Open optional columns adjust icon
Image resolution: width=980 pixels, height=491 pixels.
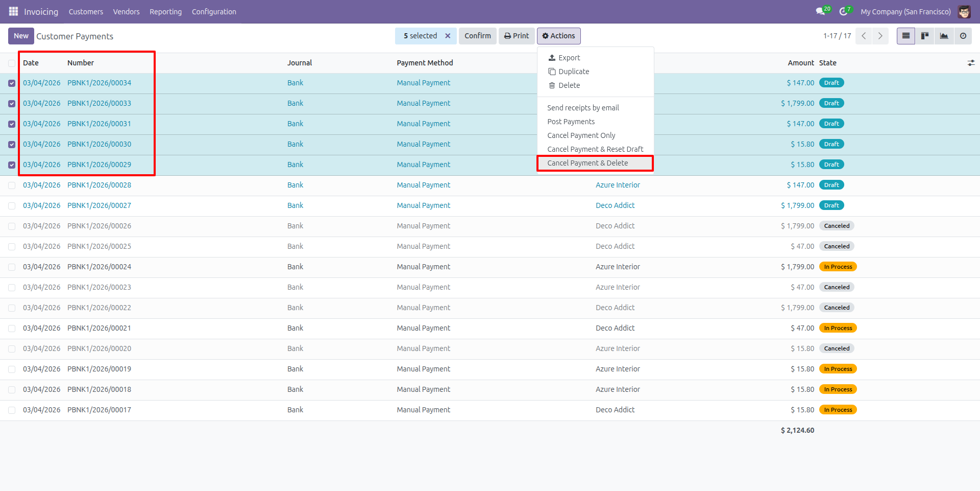(971, 63)
